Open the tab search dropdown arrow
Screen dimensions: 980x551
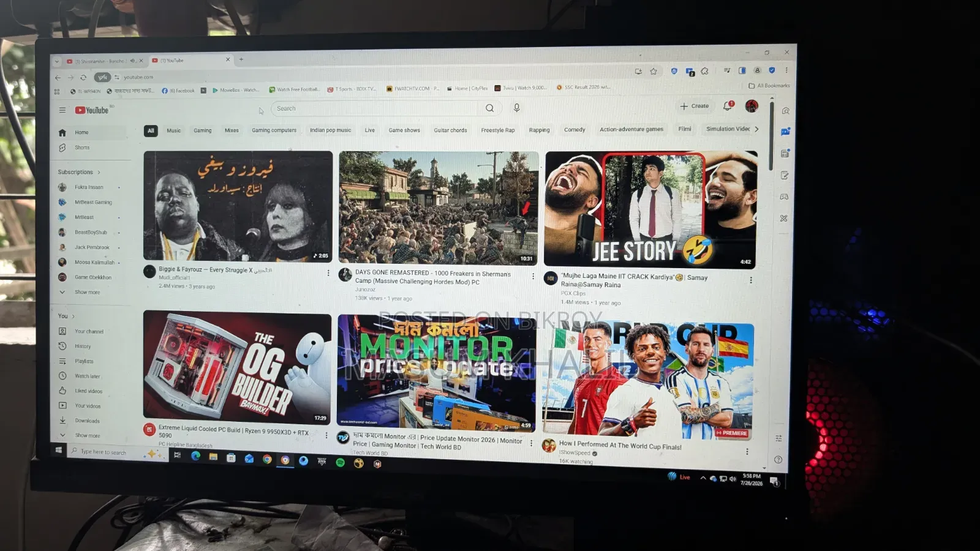tap(57, 61)
